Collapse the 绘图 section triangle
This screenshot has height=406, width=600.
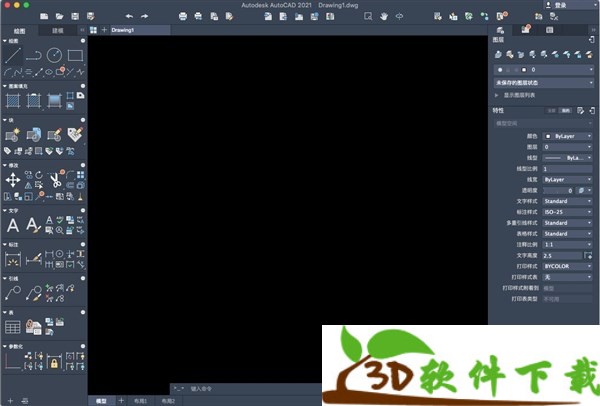tap(5, 41)
